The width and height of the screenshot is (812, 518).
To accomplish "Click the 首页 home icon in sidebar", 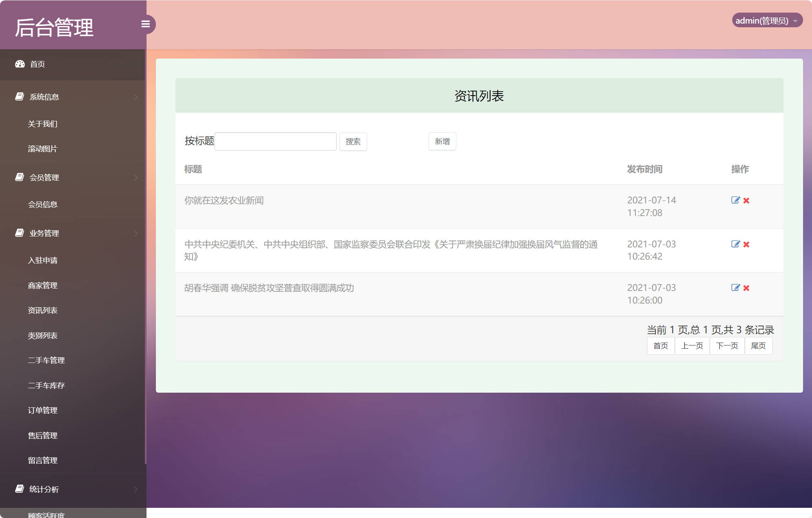I will point(20,64).
